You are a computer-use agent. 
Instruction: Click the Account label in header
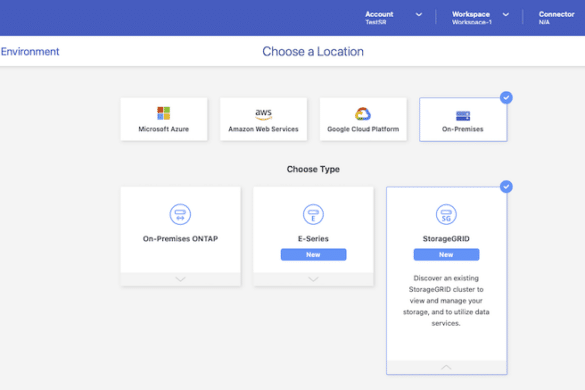pos(379,14)
